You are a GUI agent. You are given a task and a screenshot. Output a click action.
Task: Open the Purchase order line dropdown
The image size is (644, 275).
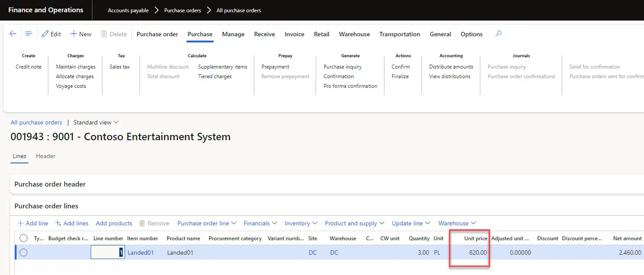point(206,223)
